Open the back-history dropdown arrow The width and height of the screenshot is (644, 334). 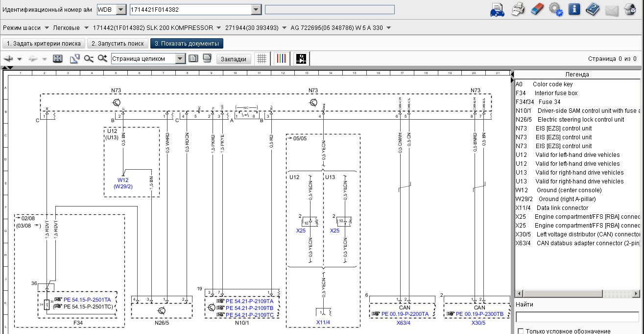tap(20, 59)
